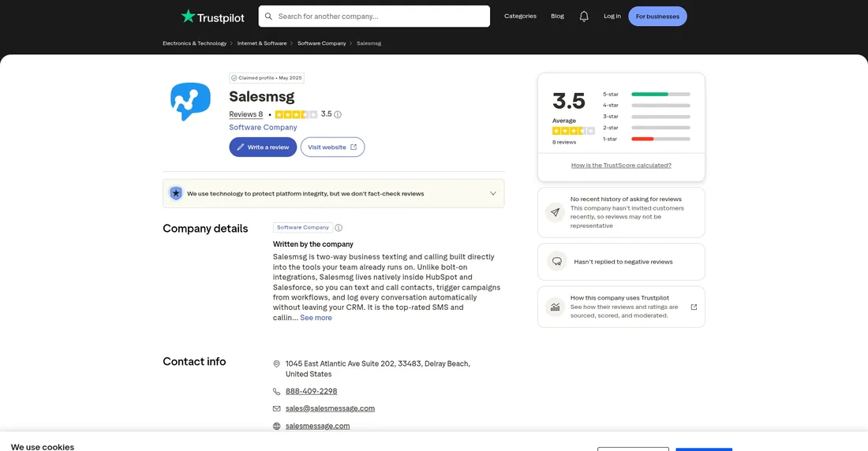This screenshot has width=868, height=451.
Task: Click the location pin icon
Action: coord(276,364)
